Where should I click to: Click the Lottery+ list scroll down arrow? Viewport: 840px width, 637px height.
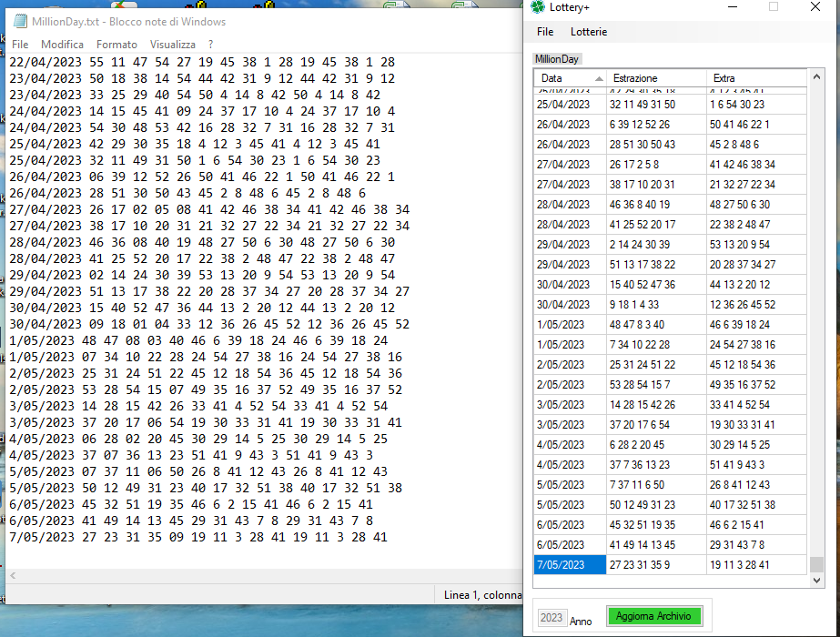[x=816, y=581]
